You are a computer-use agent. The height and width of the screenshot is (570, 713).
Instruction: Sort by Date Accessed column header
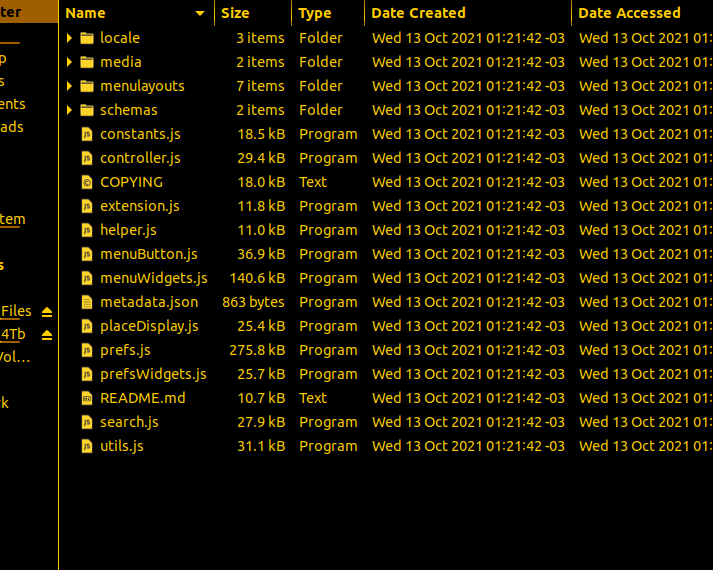pos(629,13)
